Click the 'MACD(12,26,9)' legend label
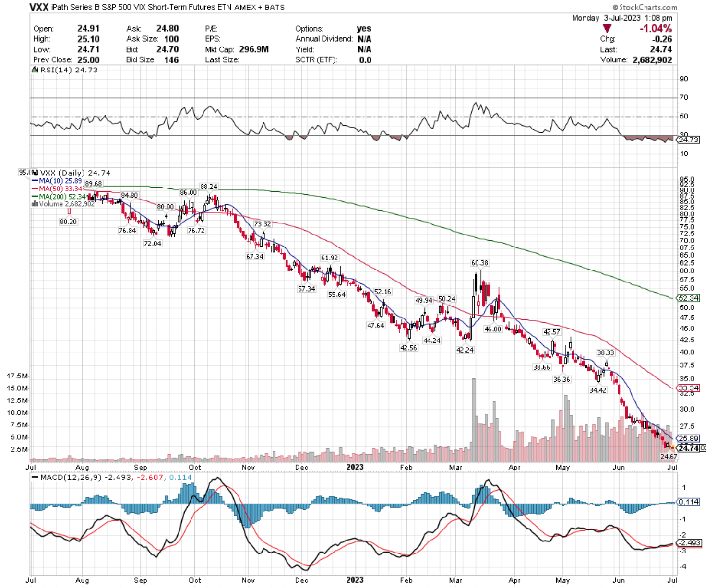 71,477
